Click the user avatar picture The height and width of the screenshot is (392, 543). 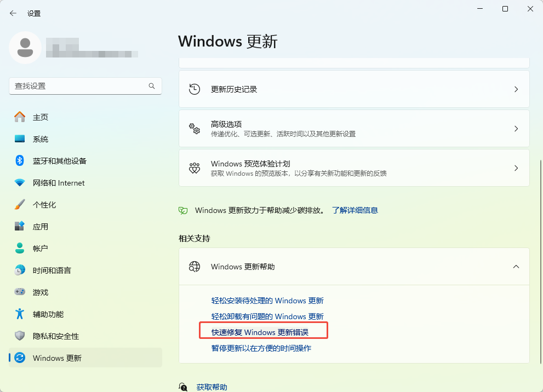pos(25,48)
